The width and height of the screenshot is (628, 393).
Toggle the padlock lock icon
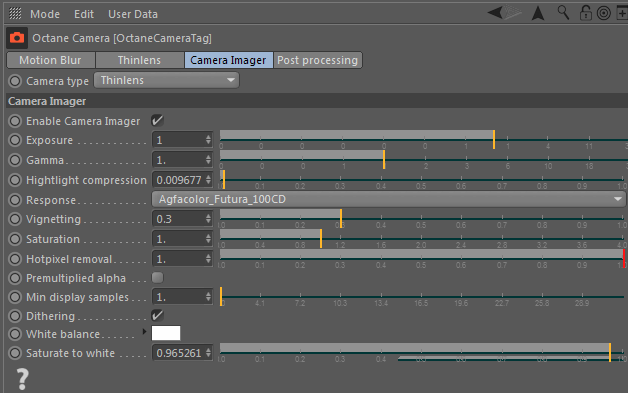tap(586, 13)
